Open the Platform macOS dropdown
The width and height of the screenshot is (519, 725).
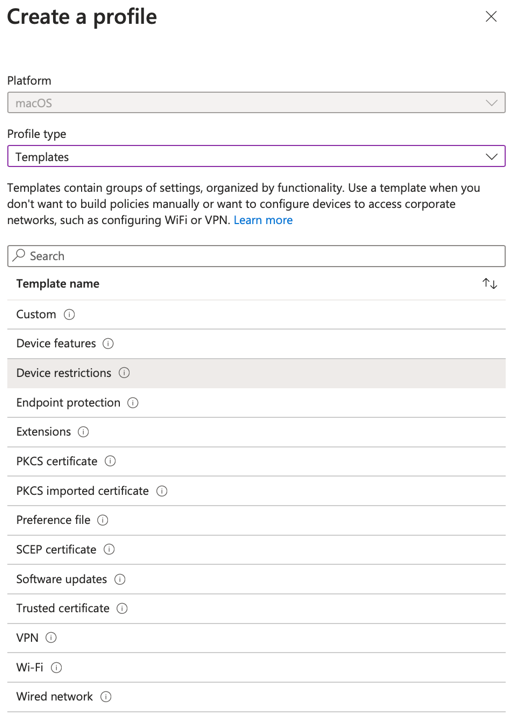point(256,103)
